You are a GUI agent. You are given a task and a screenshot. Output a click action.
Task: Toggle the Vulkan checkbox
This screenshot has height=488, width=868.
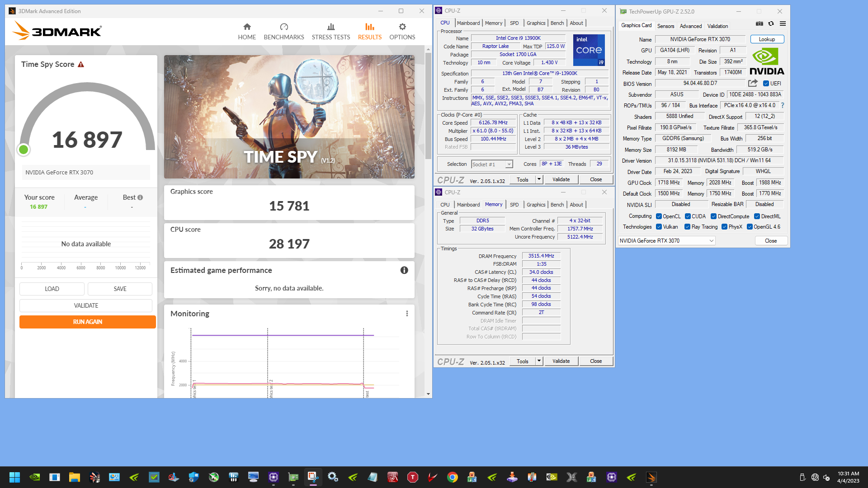pyautogui.click(x=659, y=227)
